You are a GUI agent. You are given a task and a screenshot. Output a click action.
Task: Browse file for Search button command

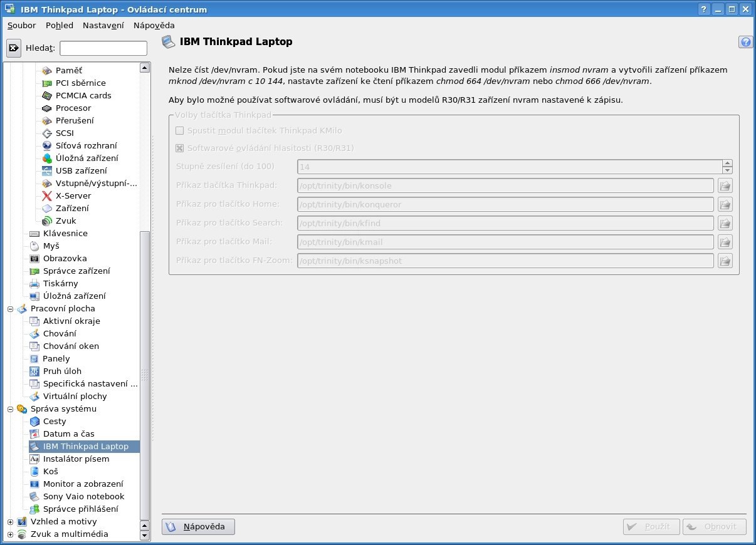point(725,224)
